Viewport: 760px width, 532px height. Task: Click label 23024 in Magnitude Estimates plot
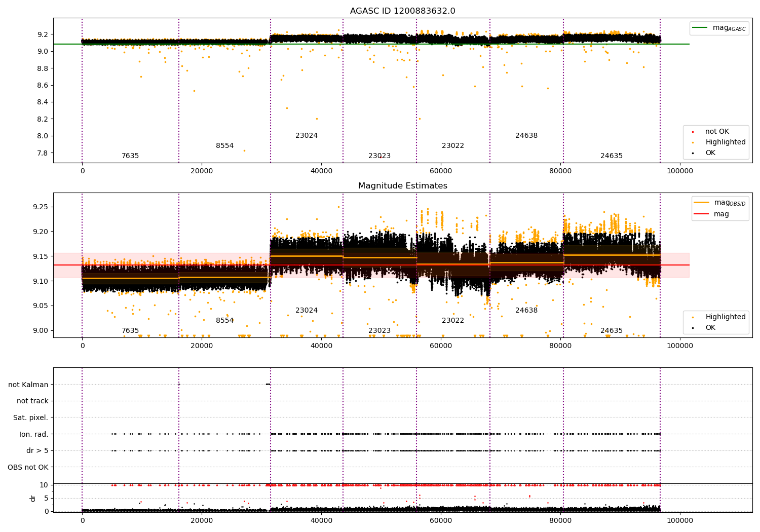pos(307,311)
